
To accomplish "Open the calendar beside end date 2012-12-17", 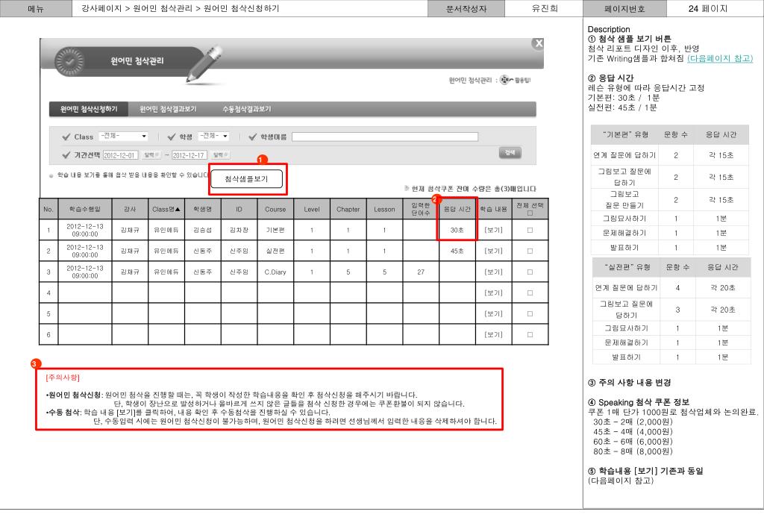I will [221, 155].
